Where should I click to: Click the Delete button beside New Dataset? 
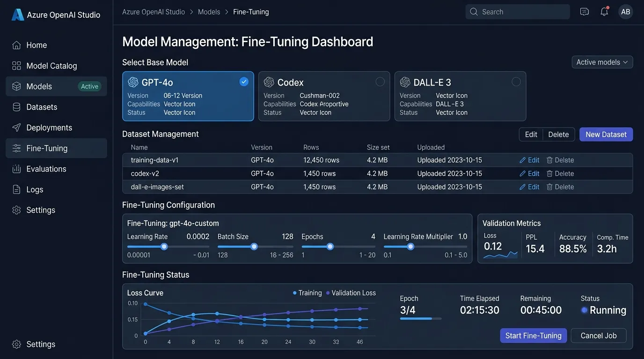pos(558,135)
